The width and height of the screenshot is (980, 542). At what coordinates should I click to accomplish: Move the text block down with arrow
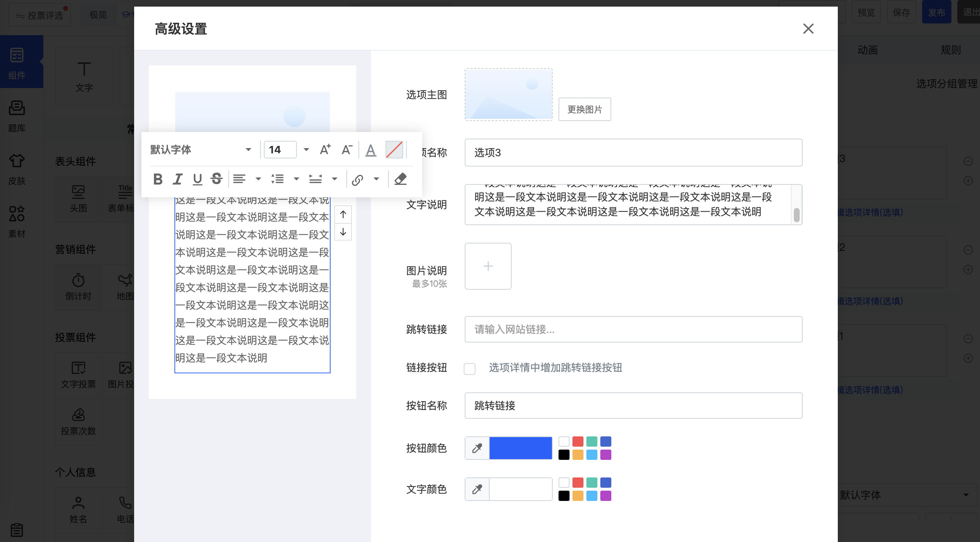tap(343, 232)
